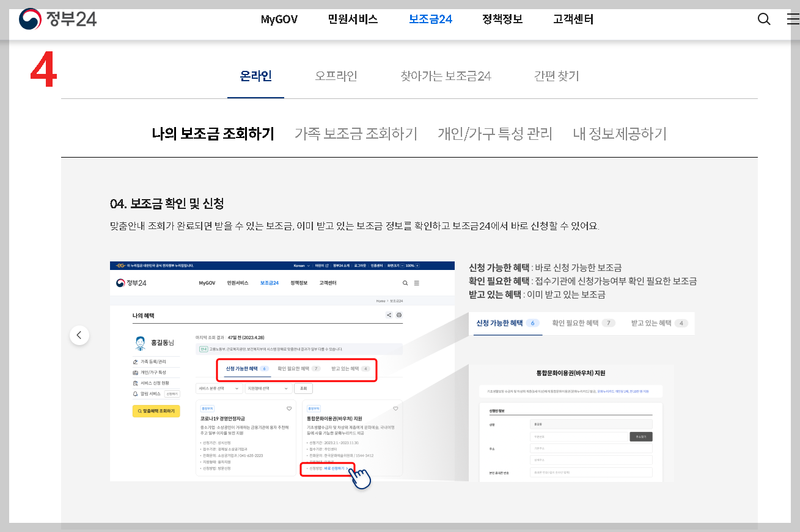Select the 가족 보조금 조회하기 sub-tab
The image size is (800, 532).
click(356, 134)
